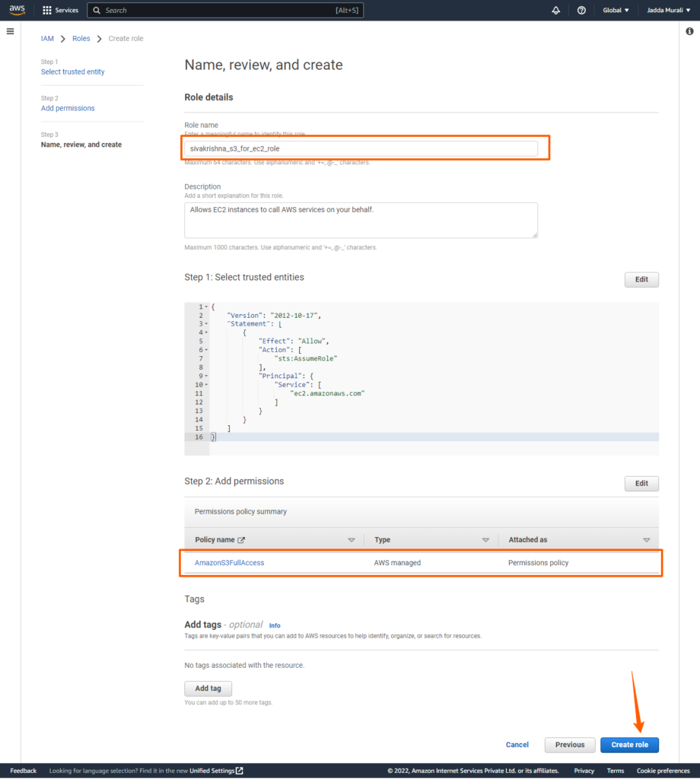Image resolution: width=700 pixels, height=779 pixels.
Task: Collapse JSON line 1 fold arrow
Action: click(x=206, y=307)
